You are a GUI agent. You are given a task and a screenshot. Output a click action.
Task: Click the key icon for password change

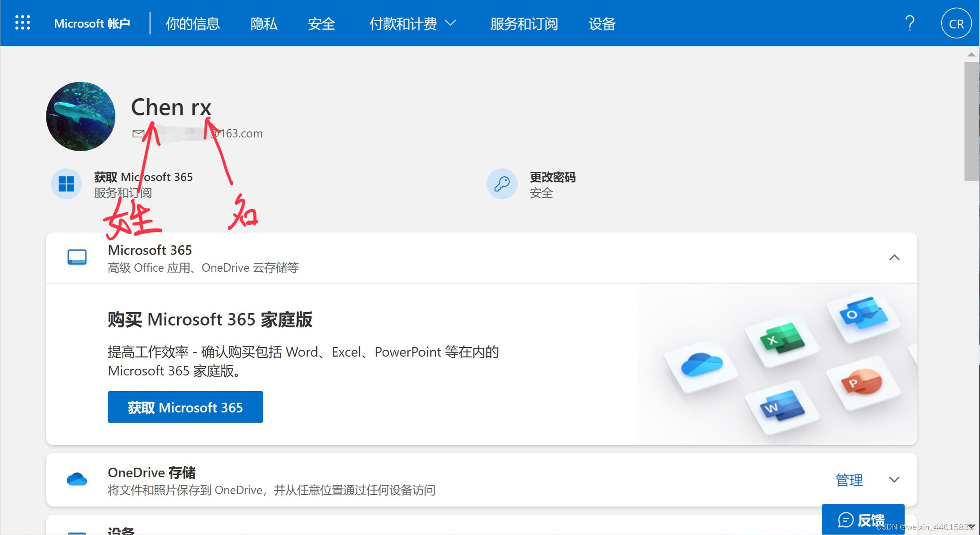(502, 184)
